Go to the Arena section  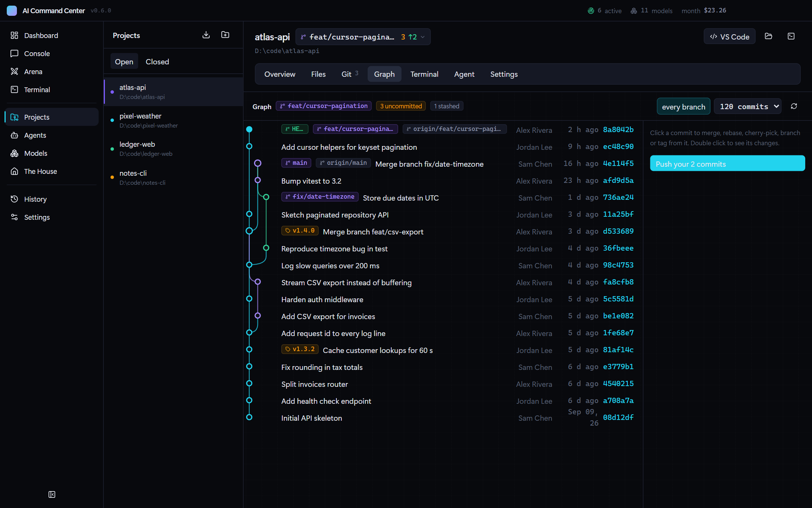pyautogui.click(x=52, y=71)
